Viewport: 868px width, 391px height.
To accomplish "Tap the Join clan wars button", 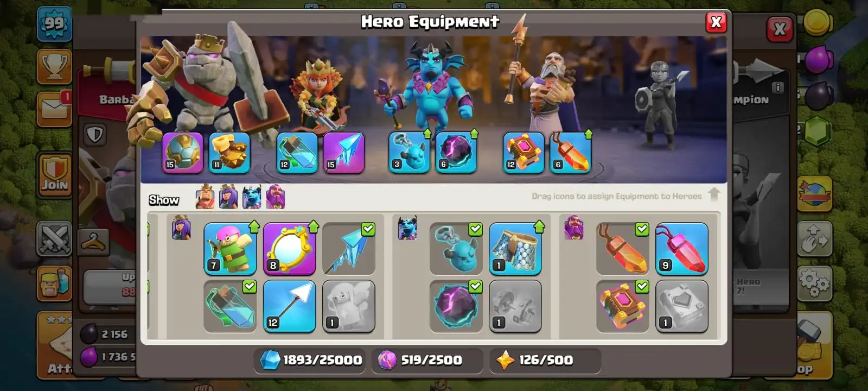I will pos(54,175).
